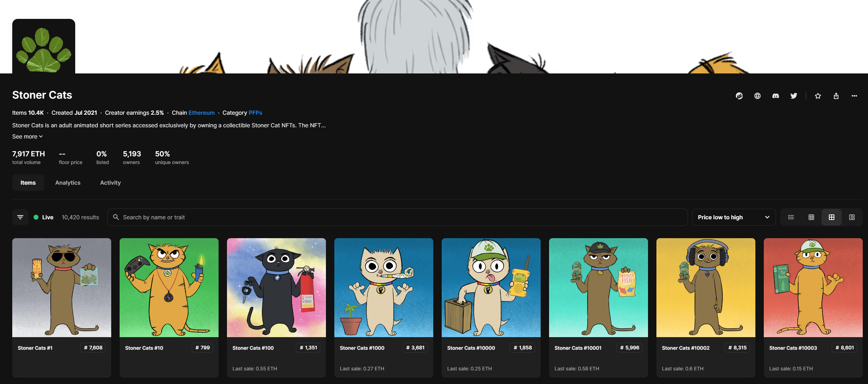Image resolution: width=868 pixels, height=384 pixels.
Task: Click Last sale: 0.55 ETH text
Action: (x=255, y=369)
